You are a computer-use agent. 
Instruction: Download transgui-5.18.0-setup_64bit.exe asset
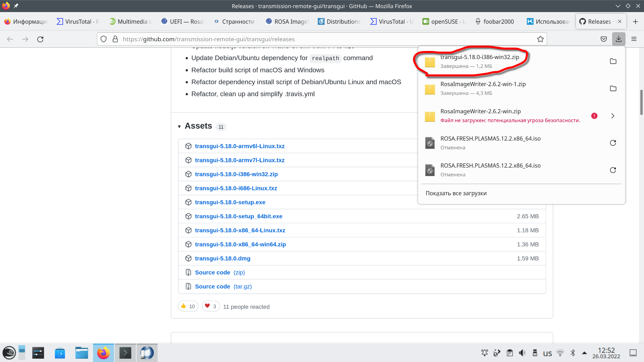238,216
